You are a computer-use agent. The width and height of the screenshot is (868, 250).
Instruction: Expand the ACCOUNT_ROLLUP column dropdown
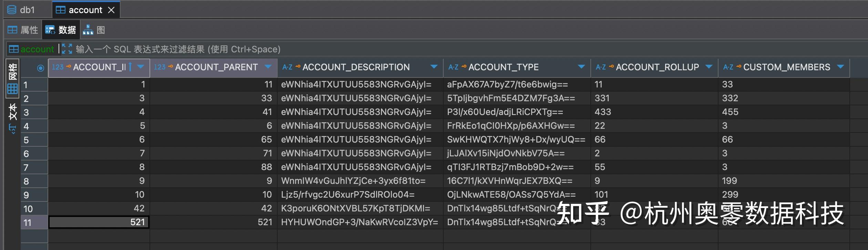(709, 67)
